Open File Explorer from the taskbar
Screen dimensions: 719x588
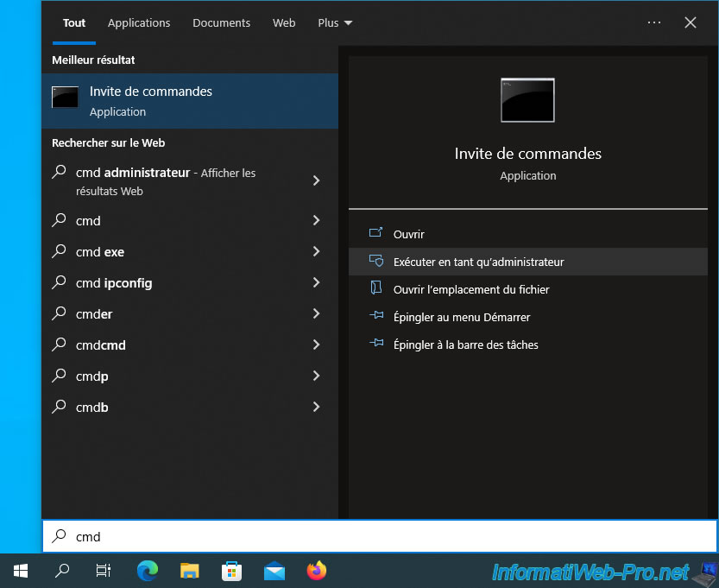[x=189, y=571]
